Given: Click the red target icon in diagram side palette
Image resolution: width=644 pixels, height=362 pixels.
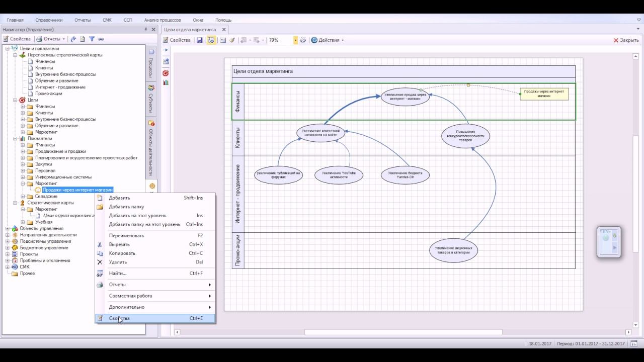Looking at the screenshot, I should [166, 73].
